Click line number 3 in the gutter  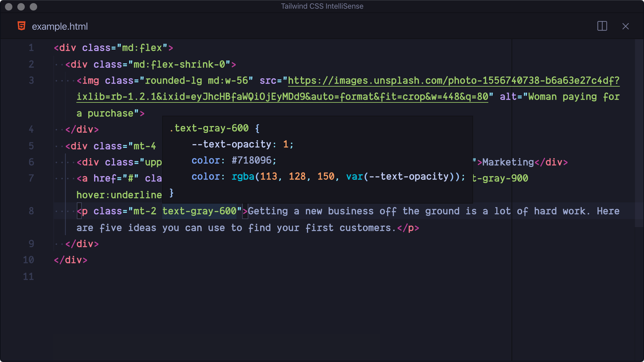(31, 80)
